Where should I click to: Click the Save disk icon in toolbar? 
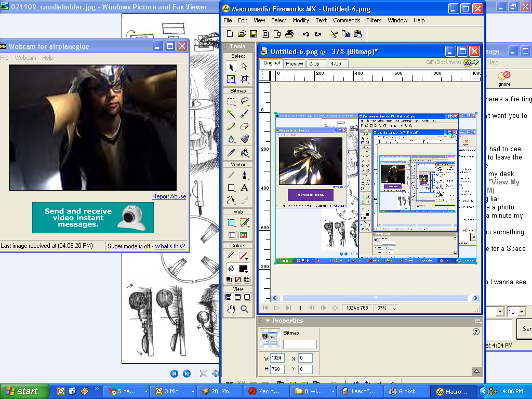tap(253, 34)
